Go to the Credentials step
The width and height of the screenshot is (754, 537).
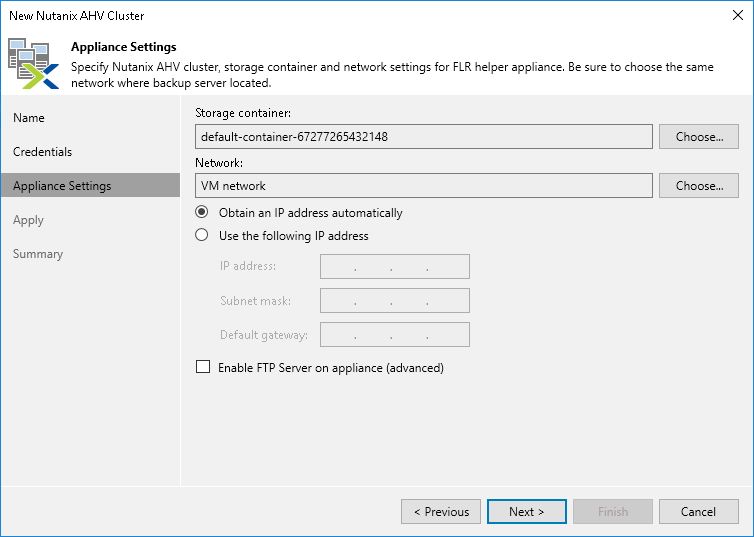point(42,152)
